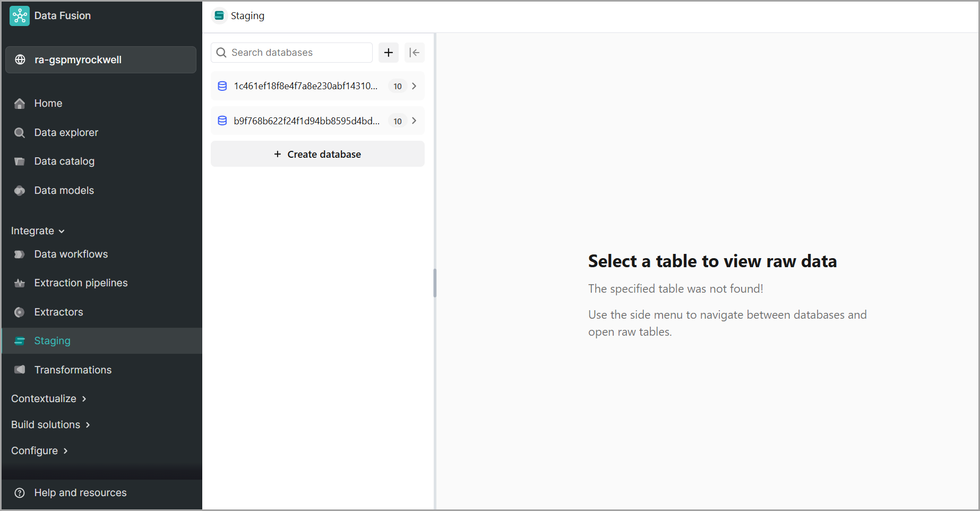This screenshot has height=511, width=980.
Task: Click table count badge of b9f768b622f2...
Action: pos(398,121)
